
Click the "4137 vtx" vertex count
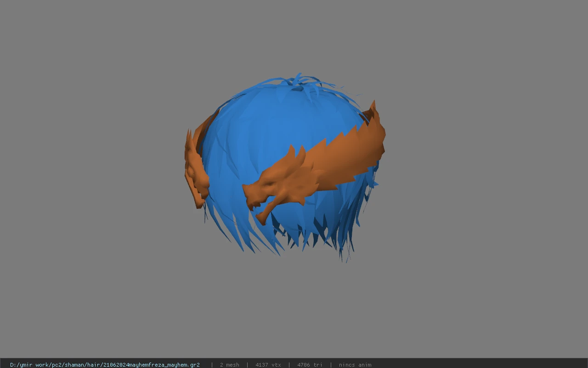(268, 365)
